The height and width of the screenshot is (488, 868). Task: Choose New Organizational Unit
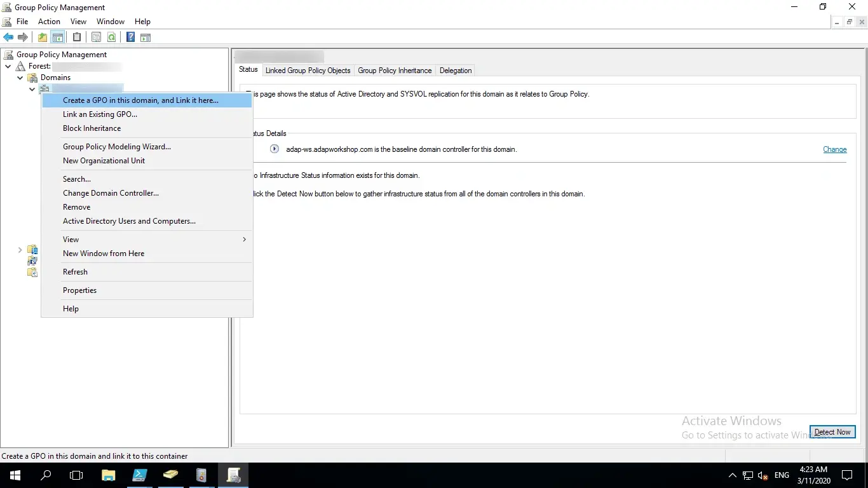tap(147, 161)
